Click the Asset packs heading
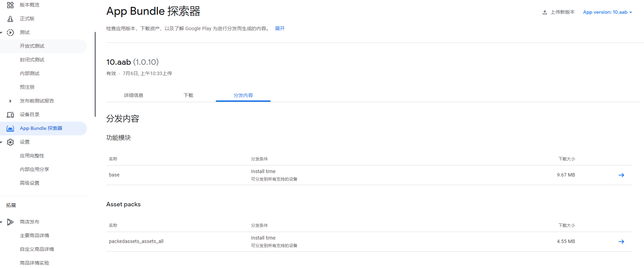The height and width of the screenshot is (268, 644). tap(123, 204)
